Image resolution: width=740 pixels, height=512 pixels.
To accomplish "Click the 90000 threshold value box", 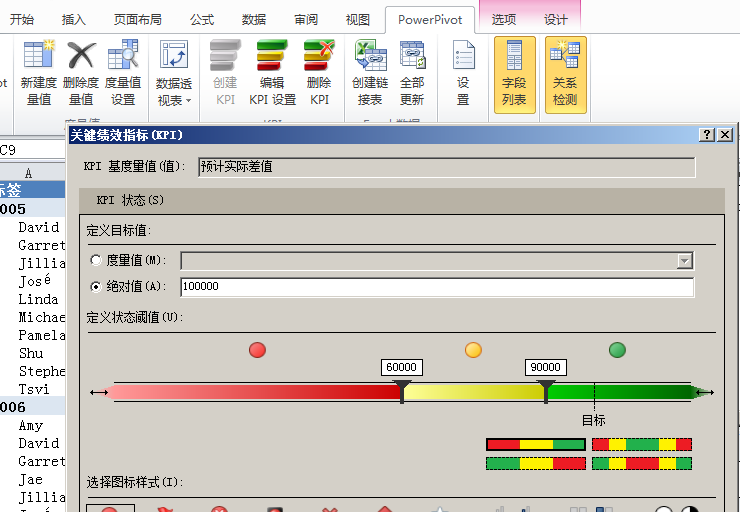I will tap(546, 367).
